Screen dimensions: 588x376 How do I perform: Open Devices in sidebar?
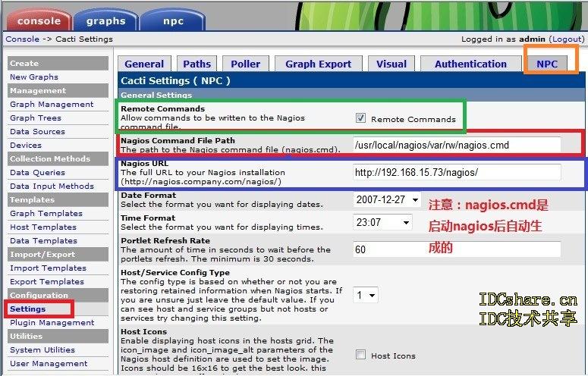(26, 145)
